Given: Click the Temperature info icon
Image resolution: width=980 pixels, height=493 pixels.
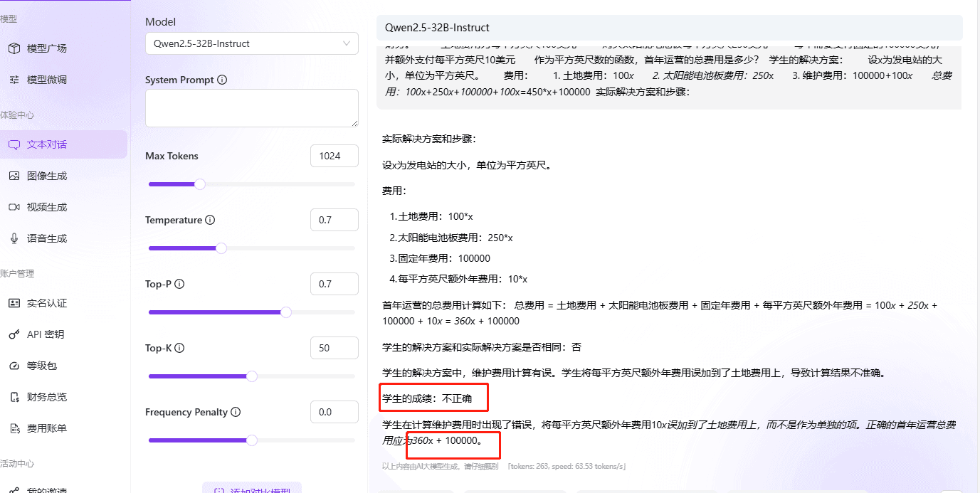Looking at the screenshot, I should tap(210, 220).
